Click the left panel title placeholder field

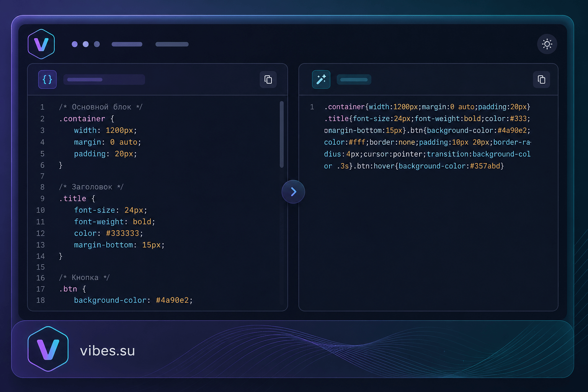coord(104,80)
